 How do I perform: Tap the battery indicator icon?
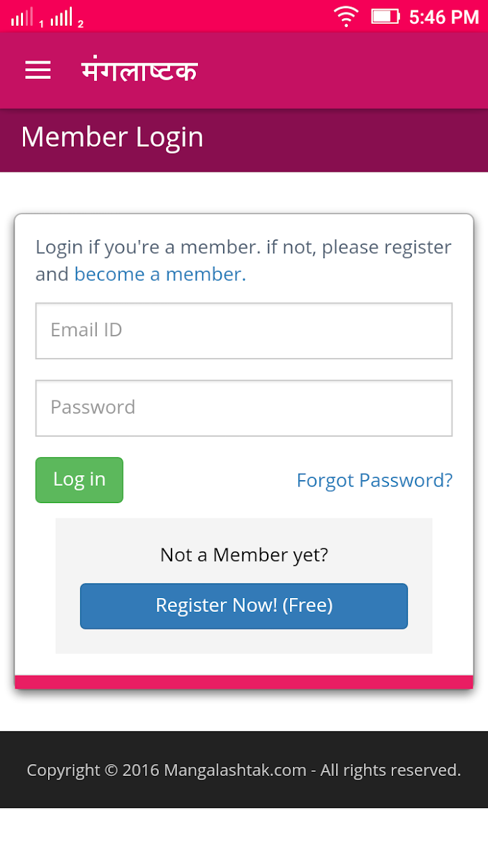pyautogui.click(x=385, y=16)
